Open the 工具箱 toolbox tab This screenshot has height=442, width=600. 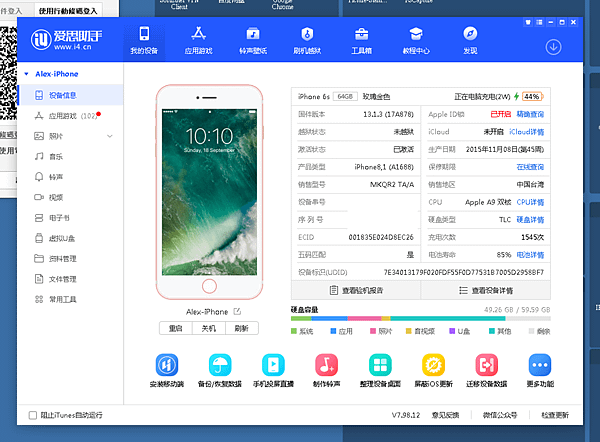pos(362,41)
